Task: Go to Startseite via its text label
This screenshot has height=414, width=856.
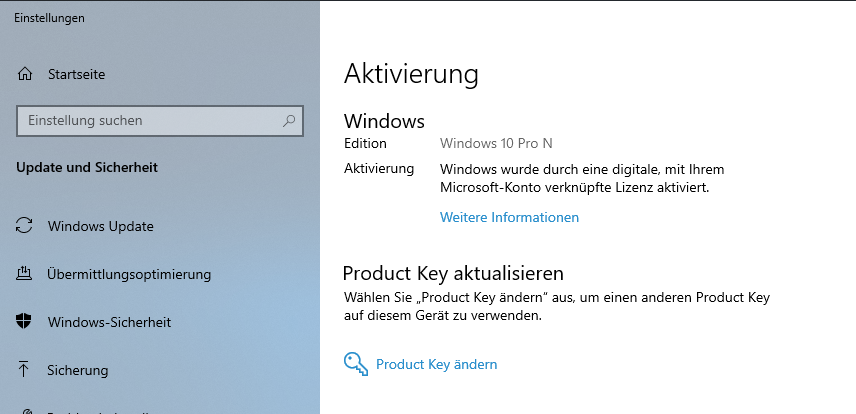Action: [76, 74]
